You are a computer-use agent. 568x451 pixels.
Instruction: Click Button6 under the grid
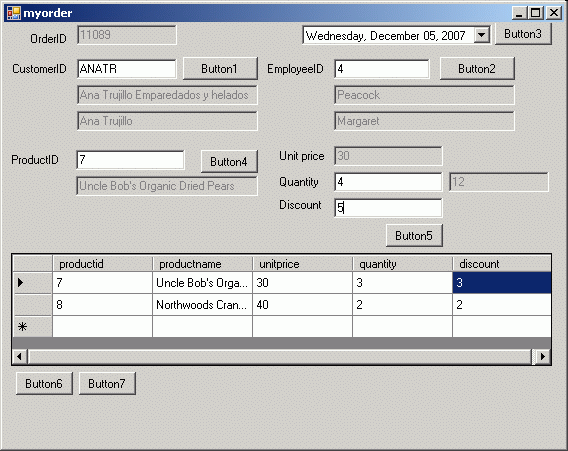pyautogui.click(x=44, y=383)
